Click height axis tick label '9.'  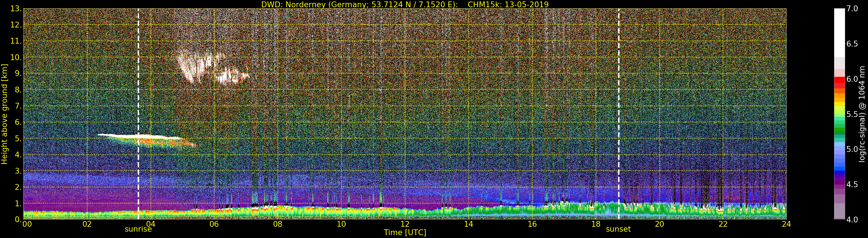[18, 73]
